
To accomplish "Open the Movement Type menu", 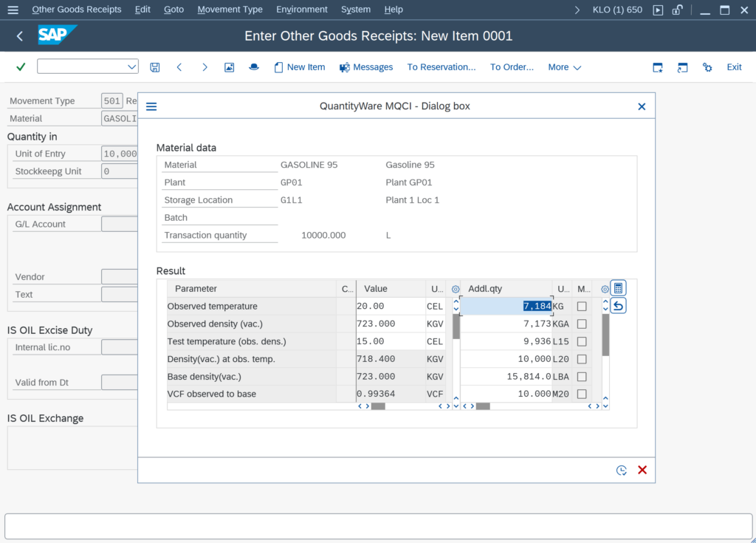I will pos(230,10).
